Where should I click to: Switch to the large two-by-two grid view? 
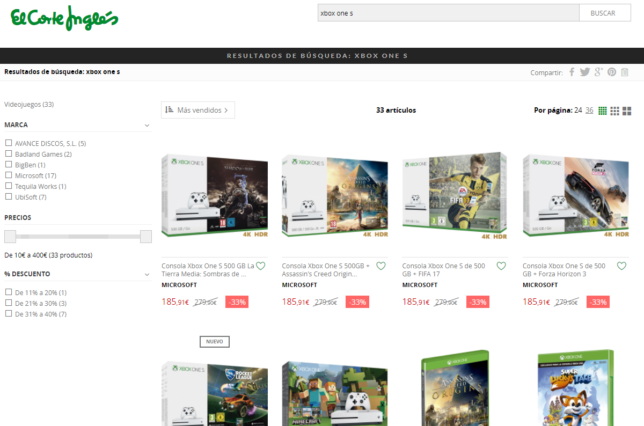[627, 110]
